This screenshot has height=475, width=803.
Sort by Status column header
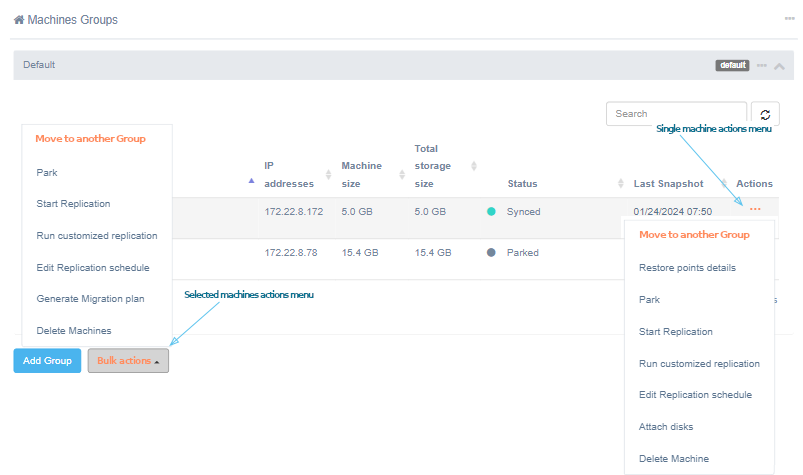[x=522, y=184]
